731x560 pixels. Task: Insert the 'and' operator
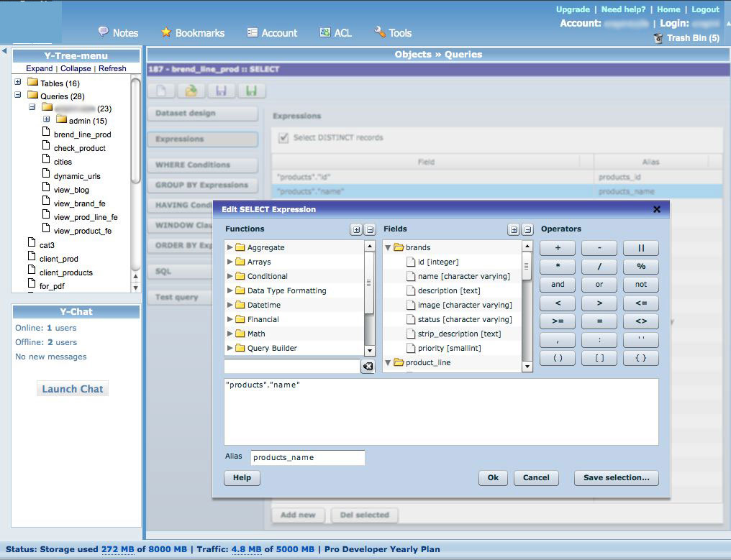coord(558,285)
